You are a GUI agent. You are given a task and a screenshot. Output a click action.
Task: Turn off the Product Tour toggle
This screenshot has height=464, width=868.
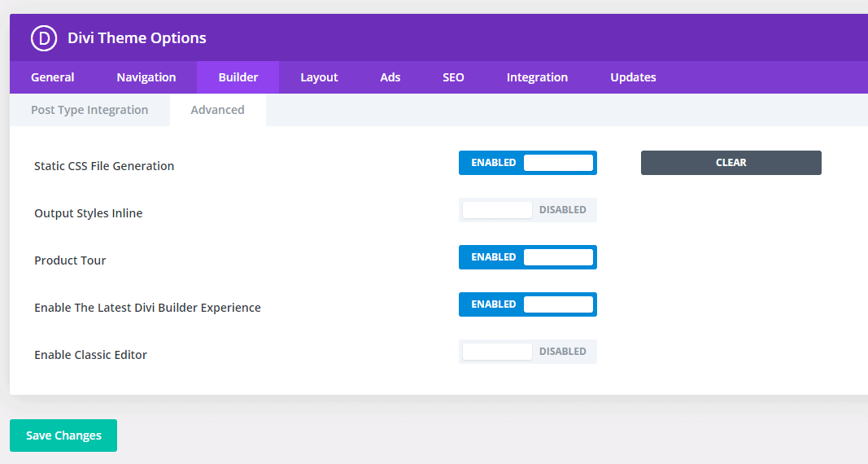[528, 257]
